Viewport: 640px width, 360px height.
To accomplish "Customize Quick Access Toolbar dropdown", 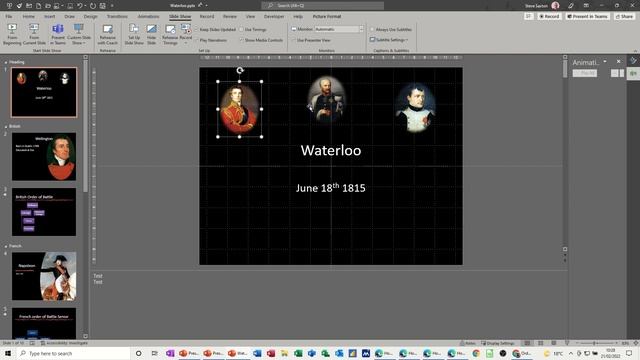I will (112, 6).
